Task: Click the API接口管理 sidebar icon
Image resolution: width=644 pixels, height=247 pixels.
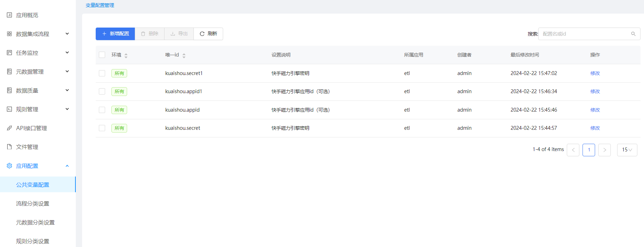Action: [x=9, y=128]
